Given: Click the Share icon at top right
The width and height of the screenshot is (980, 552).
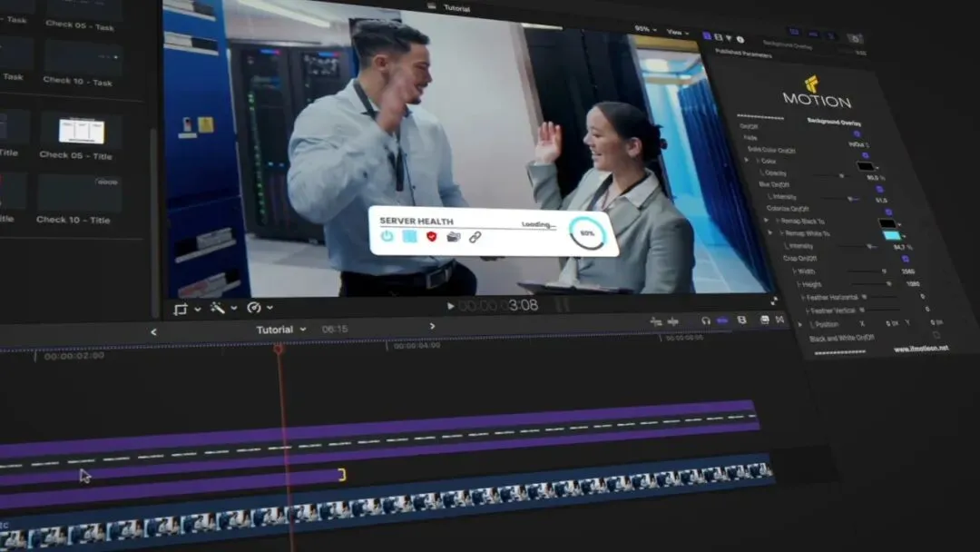Looking at the screenshot, I should pyautogui.click(x=856, y=39).
